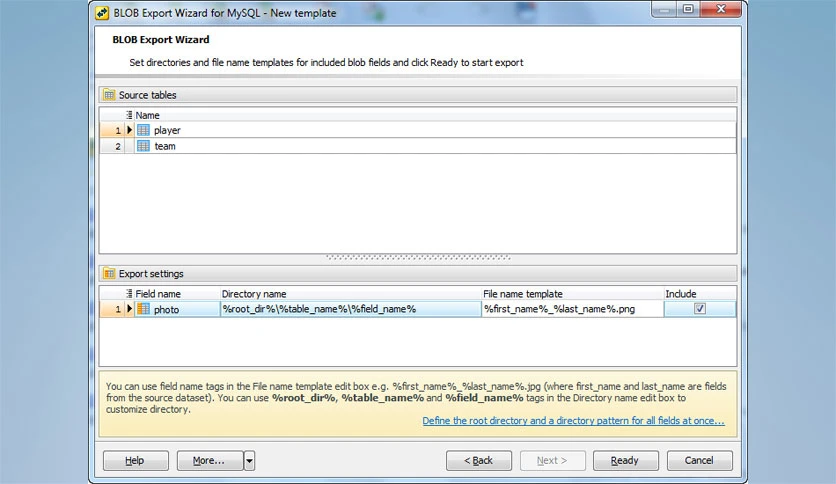
Task: Click the player table icon
Action: [143, 130]
